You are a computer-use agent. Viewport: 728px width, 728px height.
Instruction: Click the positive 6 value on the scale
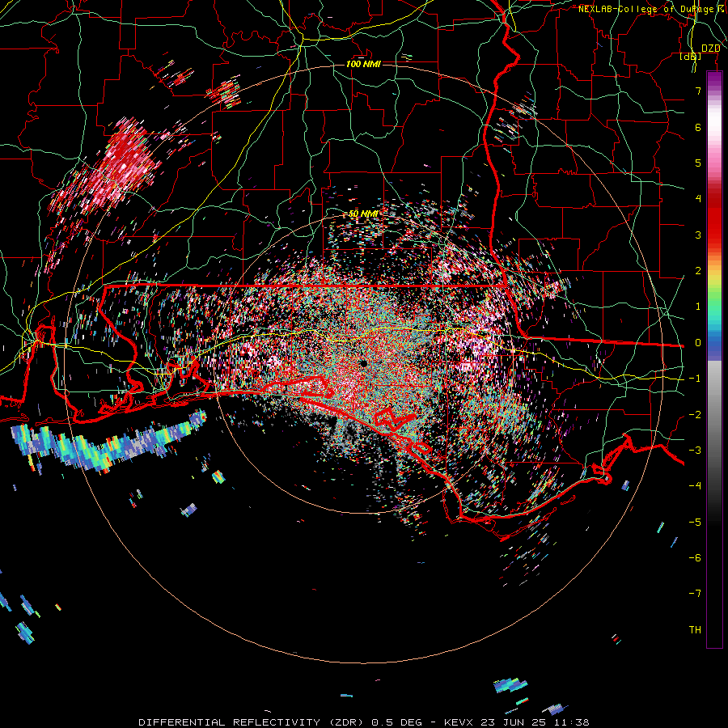698,127
